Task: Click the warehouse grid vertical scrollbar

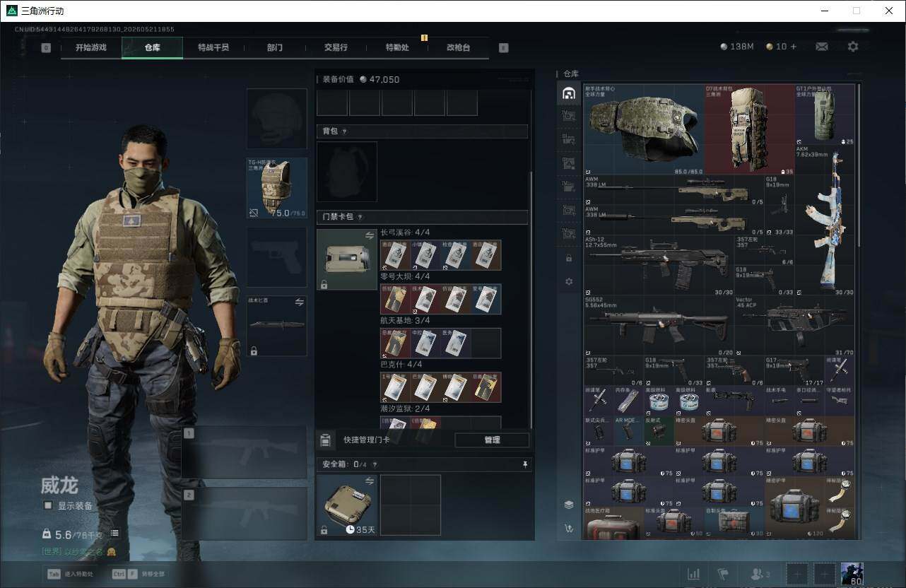Action: click(x=859, y=166)
